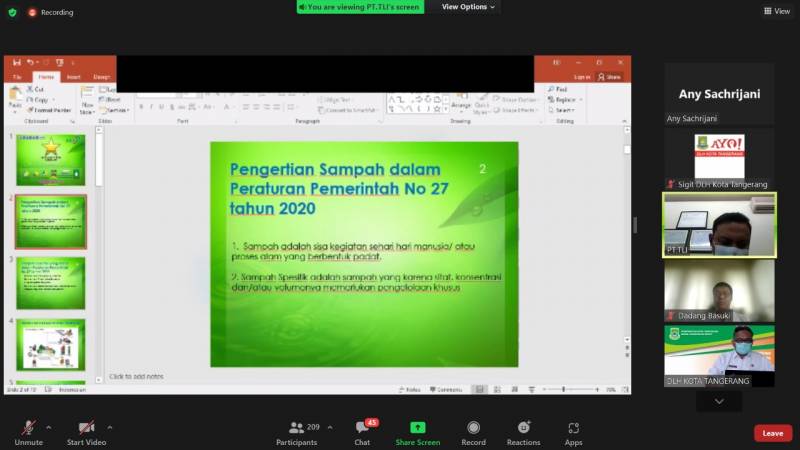Expand the View Options dropdown

[x=468, y=7]
